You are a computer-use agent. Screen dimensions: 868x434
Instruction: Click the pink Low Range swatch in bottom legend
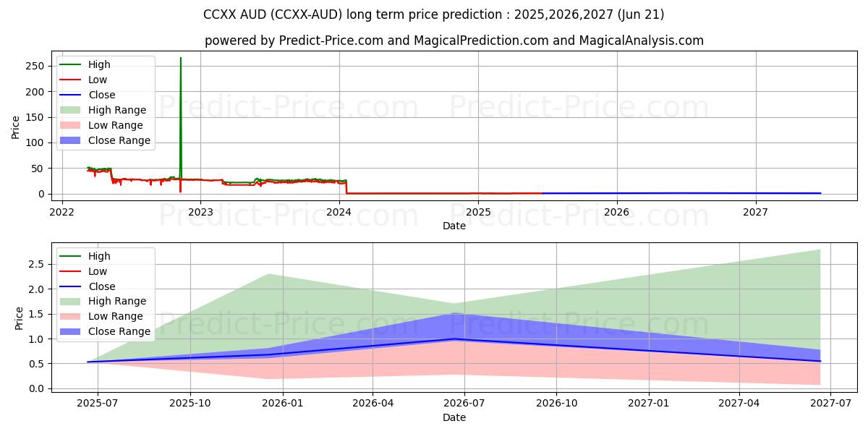pos(72,316)
